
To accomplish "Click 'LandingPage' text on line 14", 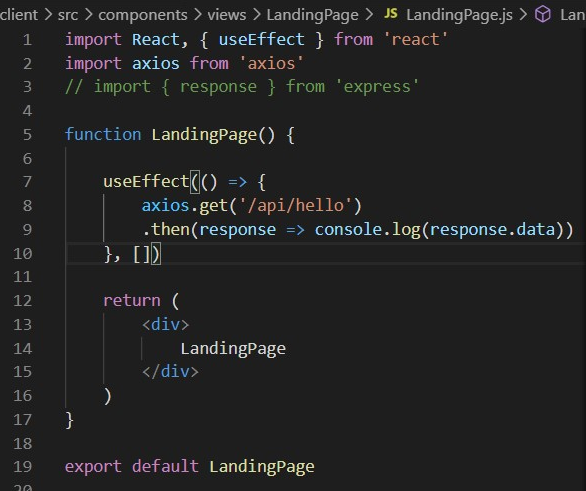I will [x=233, y=349].
